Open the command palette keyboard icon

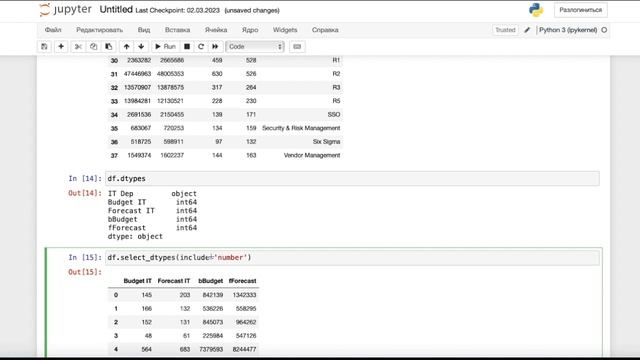click(297, 47)
